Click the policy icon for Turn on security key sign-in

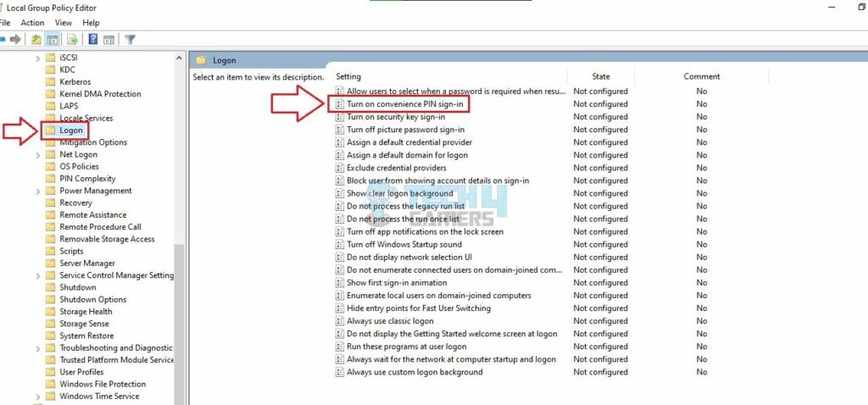[x=340, y=117]
